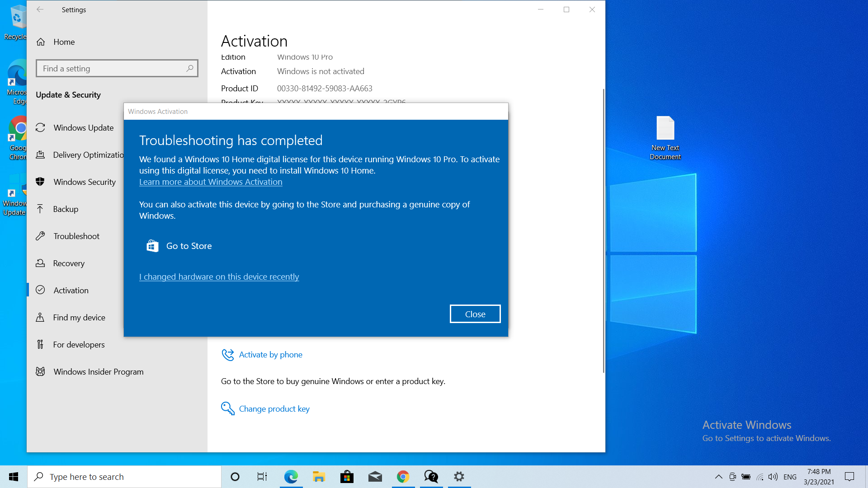Click the Type here to search taskbar box
The image size is (868, 488).
(x=124, y=477)
